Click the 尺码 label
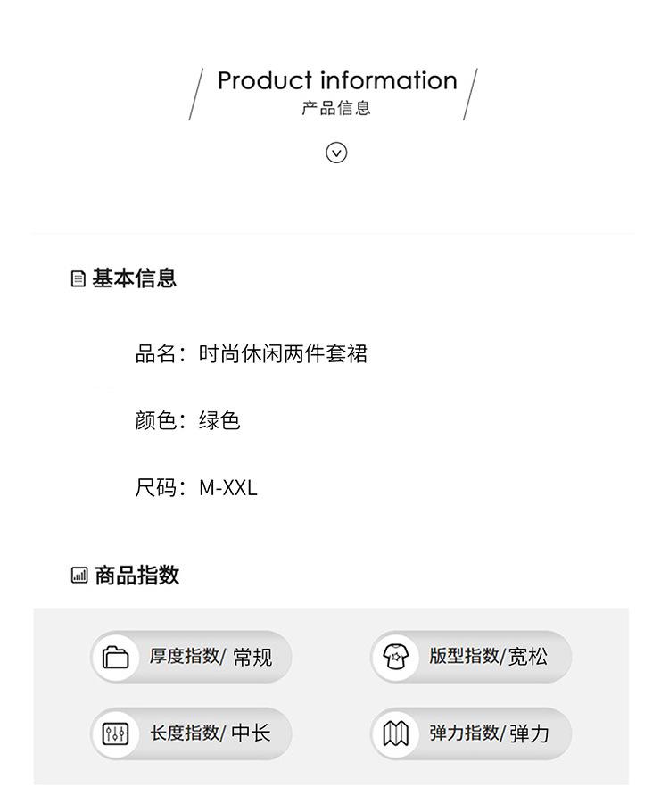This screenshot has height=812, width=669. [157, 488]
